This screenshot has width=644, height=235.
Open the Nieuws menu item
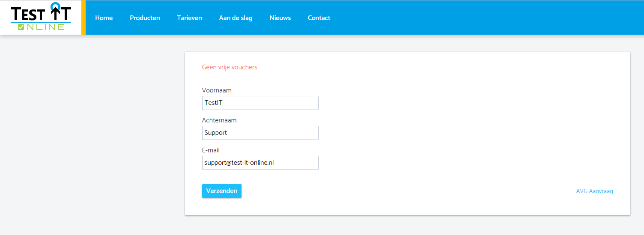(x=280, y=18)
